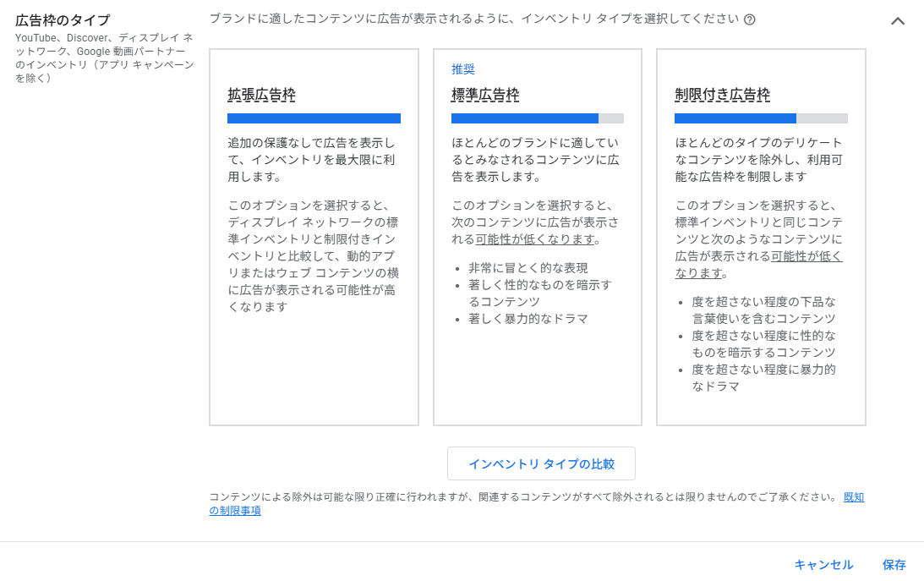Screen dimensions: 924x581
Task: Click the 拡張広告枠 heading text
Action: (x=261, y=95)
